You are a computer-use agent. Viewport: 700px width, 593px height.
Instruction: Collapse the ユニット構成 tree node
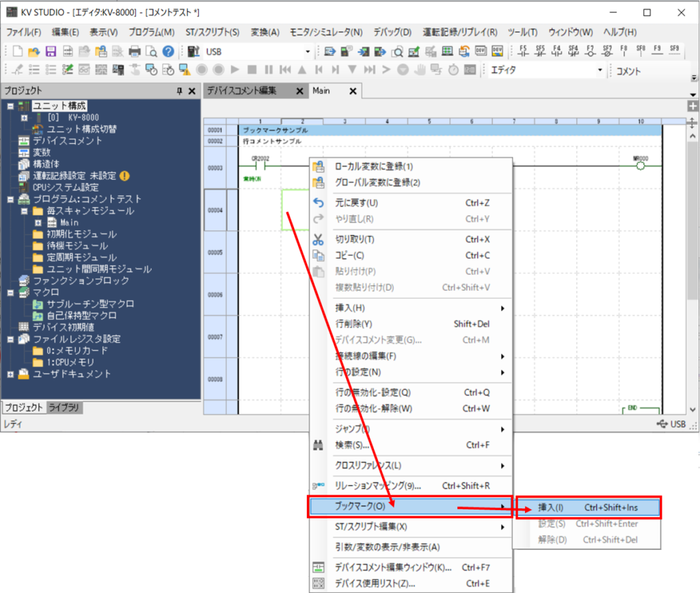[10, 106]
